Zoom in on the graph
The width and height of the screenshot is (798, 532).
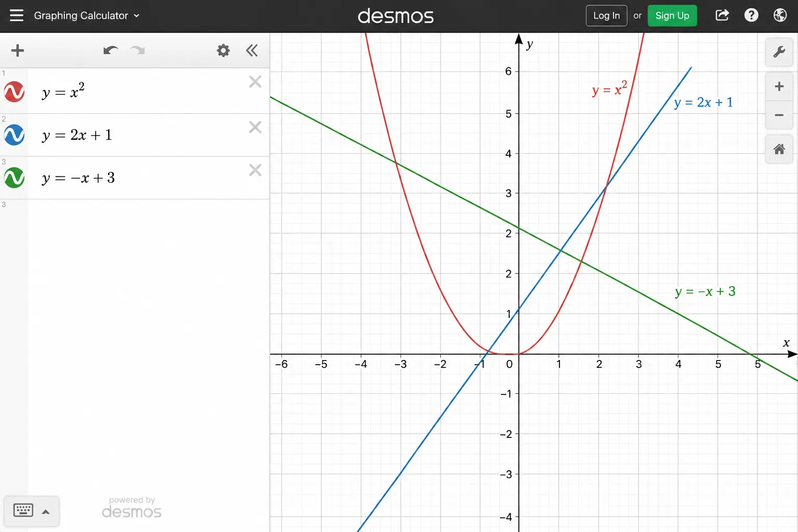779,87
